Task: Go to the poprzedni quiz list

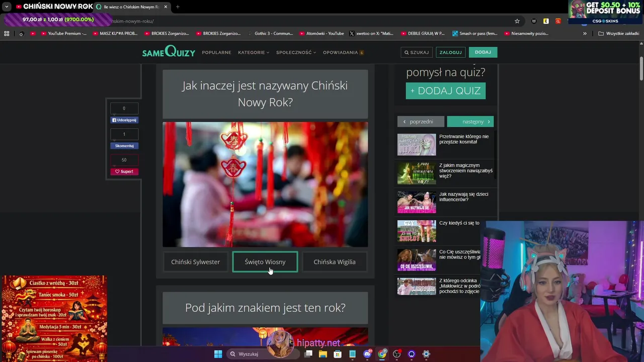Action: pyautogui.click(x=421, y=122)
